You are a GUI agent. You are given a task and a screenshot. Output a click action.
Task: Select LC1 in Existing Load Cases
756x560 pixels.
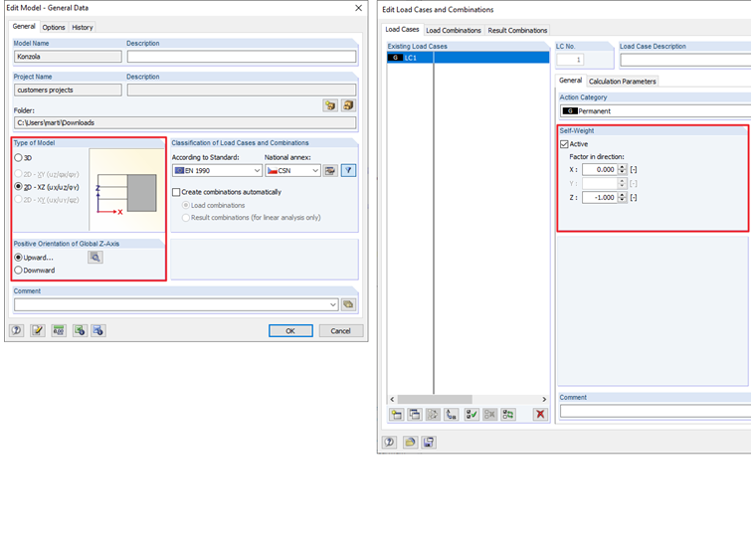click(x=469, y=58)
